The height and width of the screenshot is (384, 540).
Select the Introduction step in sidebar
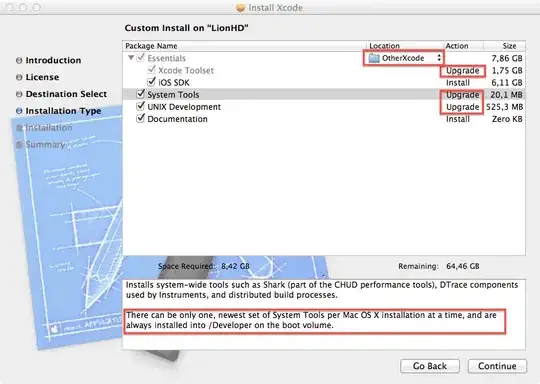pos(53,60)
